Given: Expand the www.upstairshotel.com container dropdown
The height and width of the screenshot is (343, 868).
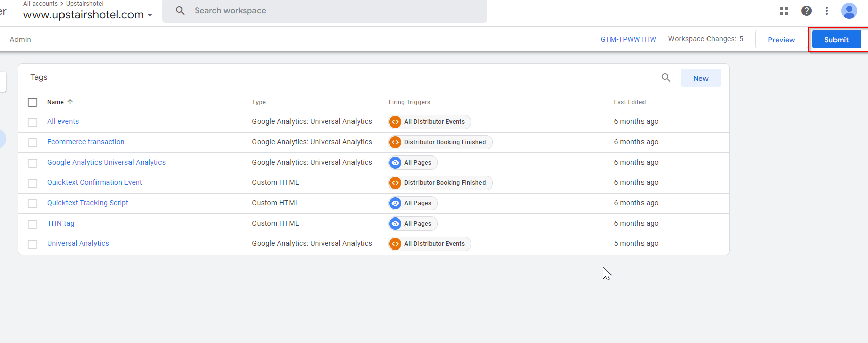Looking at the screenshot, I should pos(150,15).
